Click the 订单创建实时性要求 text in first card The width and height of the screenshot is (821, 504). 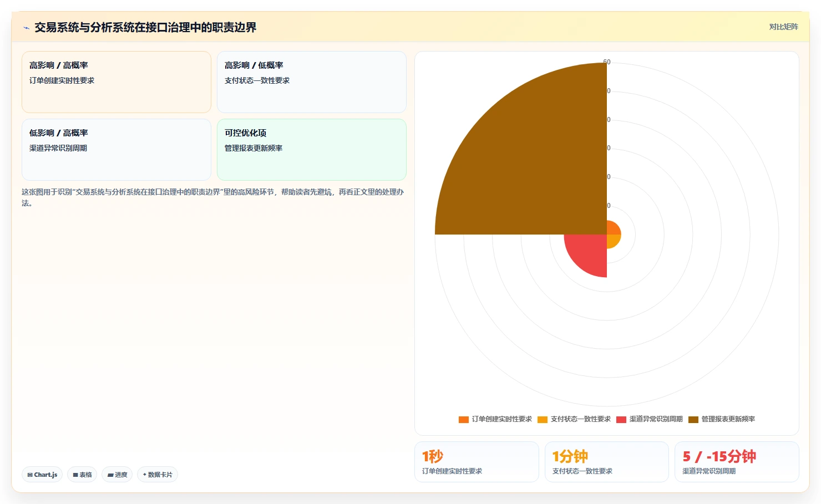point(62,80)
